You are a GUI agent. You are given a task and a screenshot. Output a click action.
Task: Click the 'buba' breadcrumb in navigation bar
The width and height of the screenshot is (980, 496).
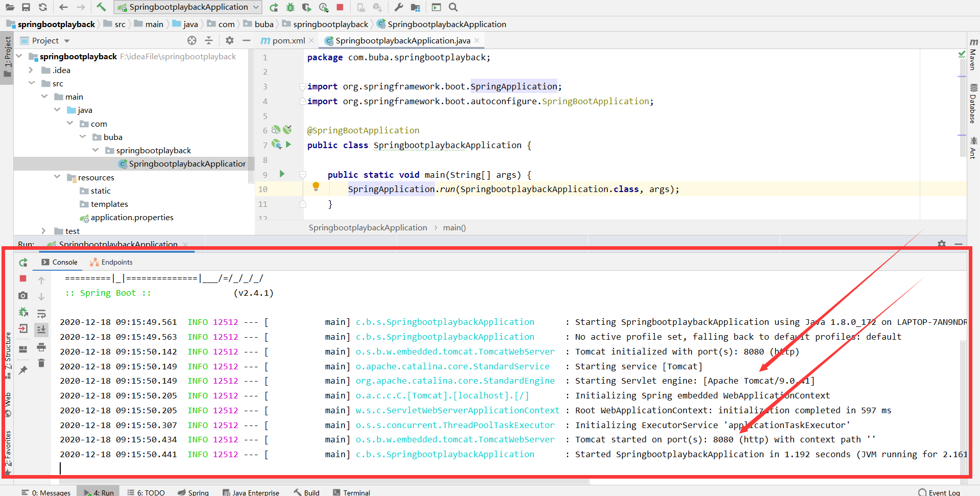tap(264, 24)
